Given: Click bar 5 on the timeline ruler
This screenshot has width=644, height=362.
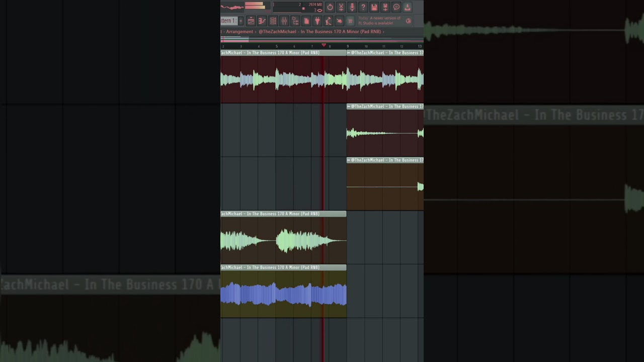Looking at the screenshot, I should [276, 46].
